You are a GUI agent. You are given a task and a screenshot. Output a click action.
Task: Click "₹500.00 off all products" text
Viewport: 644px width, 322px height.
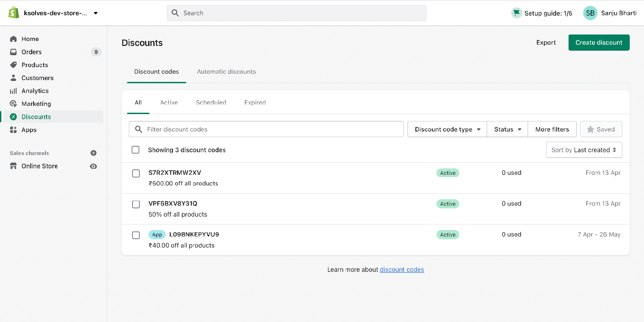point(183,184)
